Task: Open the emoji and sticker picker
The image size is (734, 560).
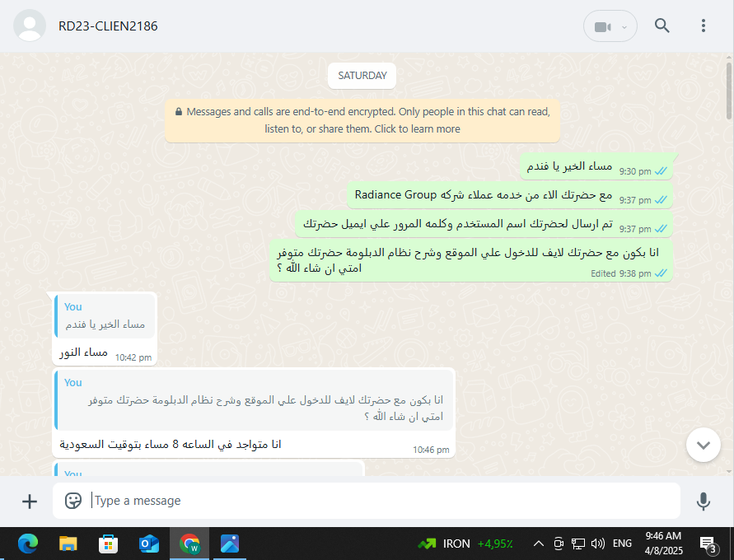Action: [73, 501]
